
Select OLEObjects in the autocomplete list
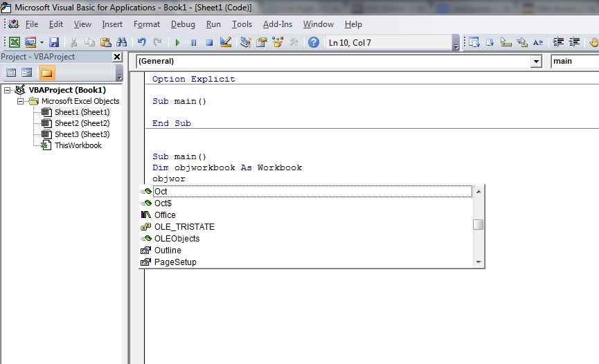pos(306,239)
